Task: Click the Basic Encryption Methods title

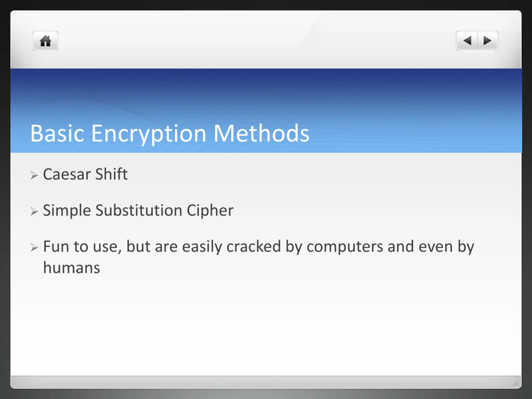Action: click(170, 134)
